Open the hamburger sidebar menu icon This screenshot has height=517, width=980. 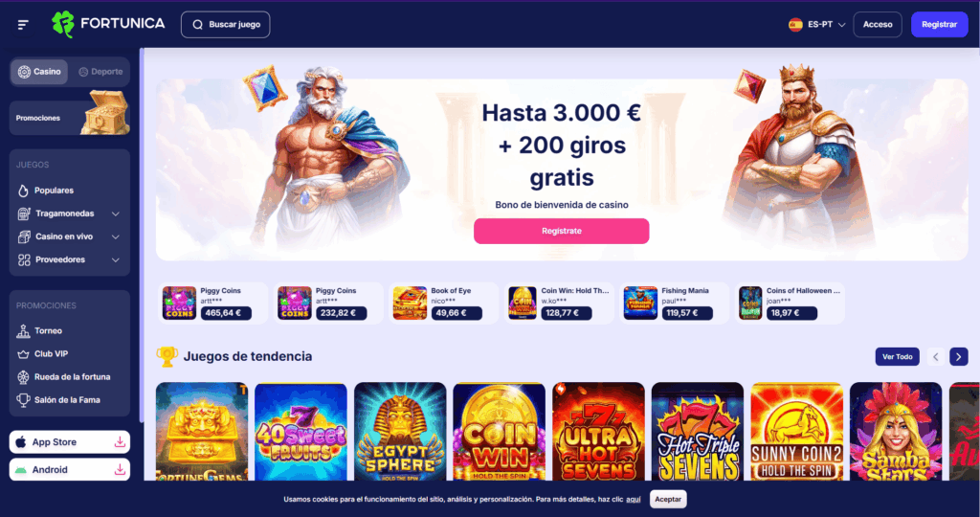pos(23,24)
